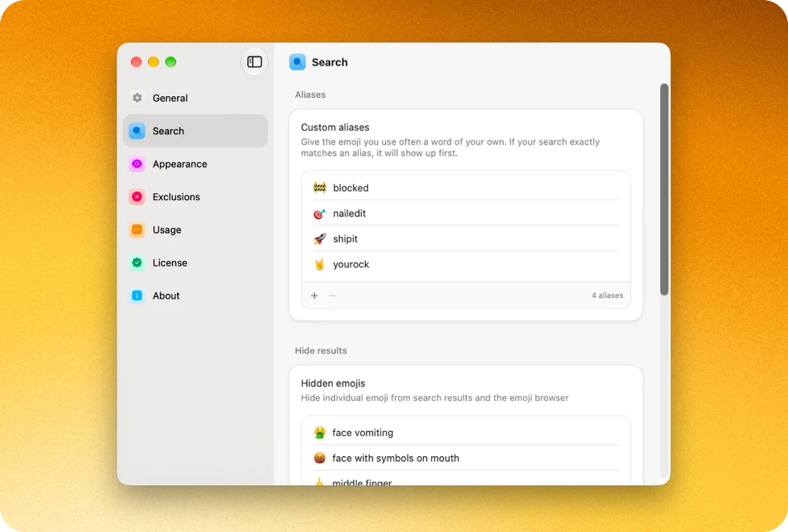Click the vomiting face emoji icon

coord(320,433)
